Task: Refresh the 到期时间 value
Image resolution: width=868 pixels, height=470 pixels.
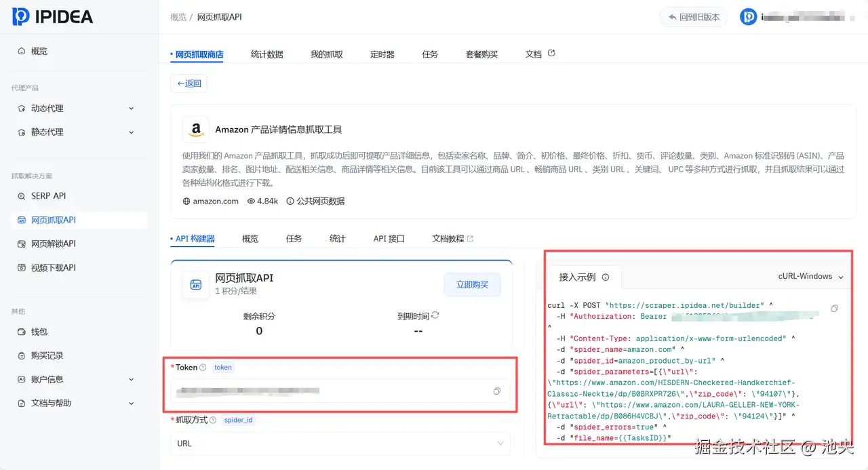Action: (x=435, y=316)
